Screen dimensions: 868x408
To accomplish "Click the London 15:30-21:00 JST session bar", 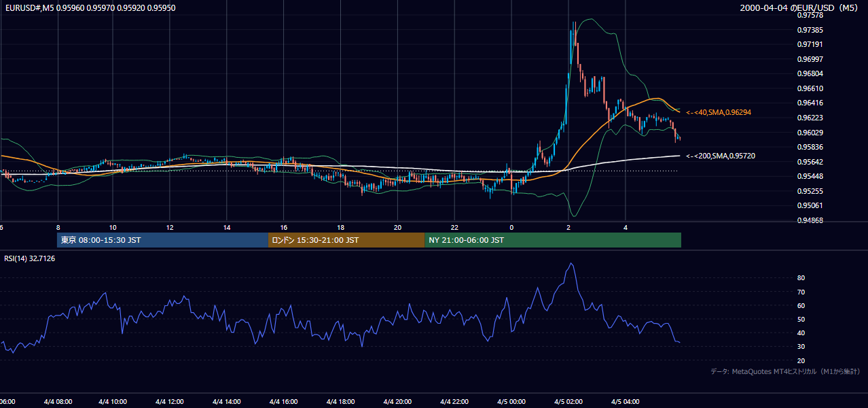I will (346, 240).
